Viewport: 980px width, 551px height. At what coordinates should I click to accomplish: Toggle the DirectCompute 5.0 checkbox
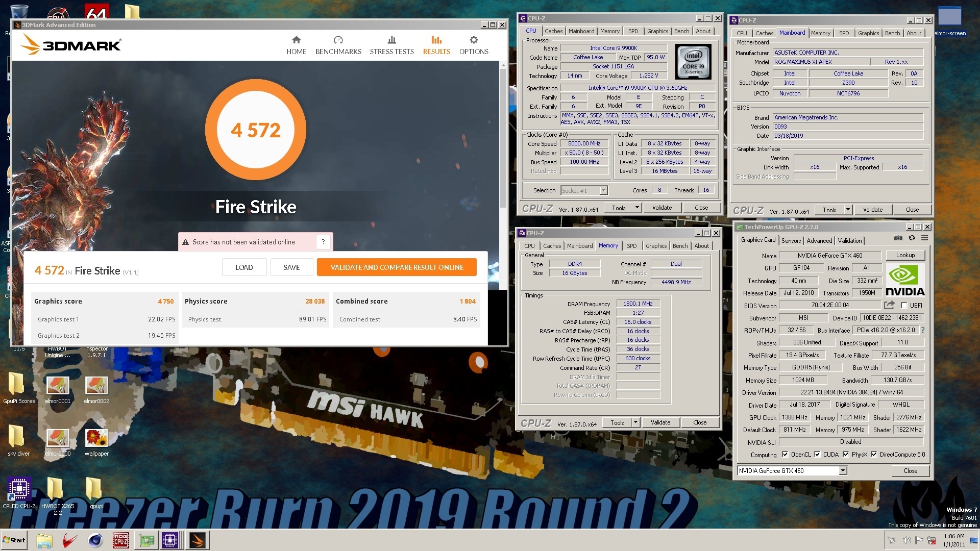click(874, 455)
